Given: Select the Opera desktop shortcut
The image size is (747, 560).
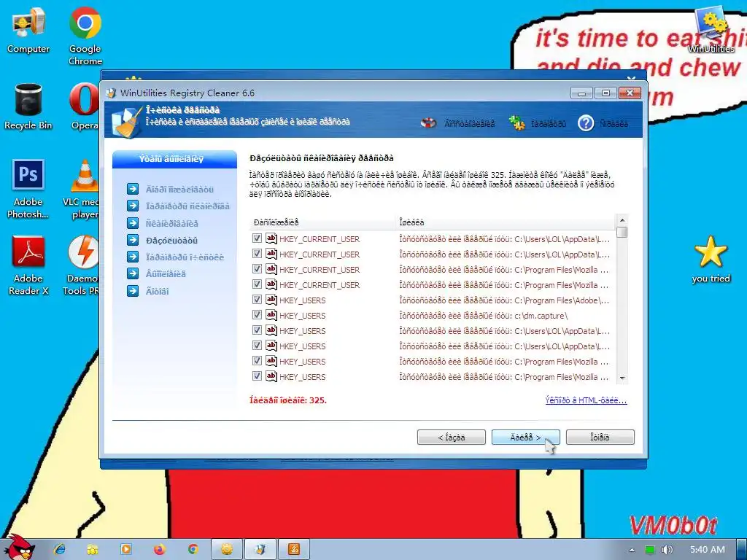Looking at the screenshot, I should [85, 106].
